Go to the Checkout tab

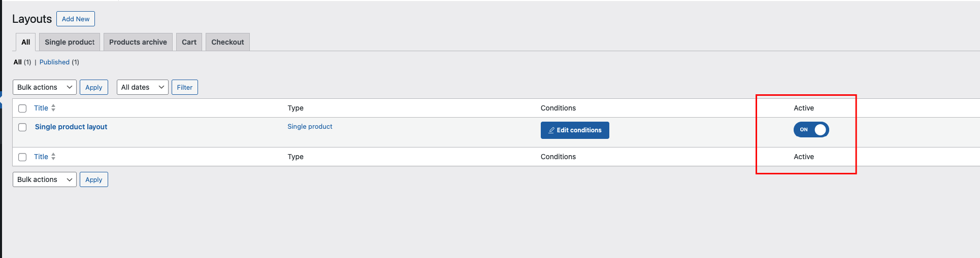pos(227,42)
